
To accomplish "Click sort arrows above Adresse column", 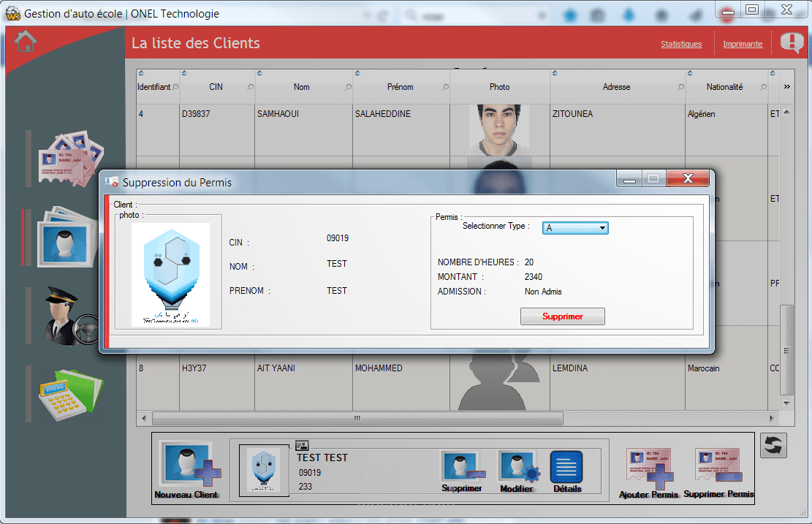I will 555,73.
